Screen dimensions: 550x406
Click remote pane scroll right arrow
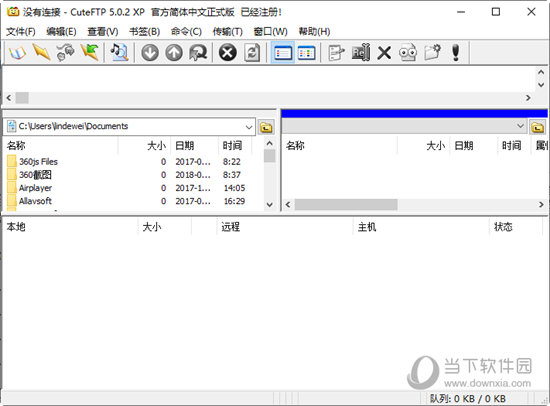click(x=541, y=204)
